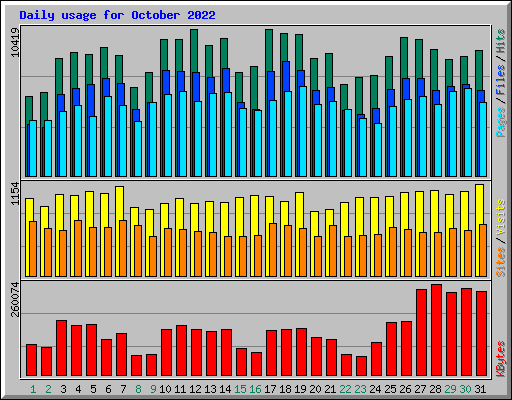Click the cyan Pages bar for day 1
Screen dimensions: 512x400
33,148
